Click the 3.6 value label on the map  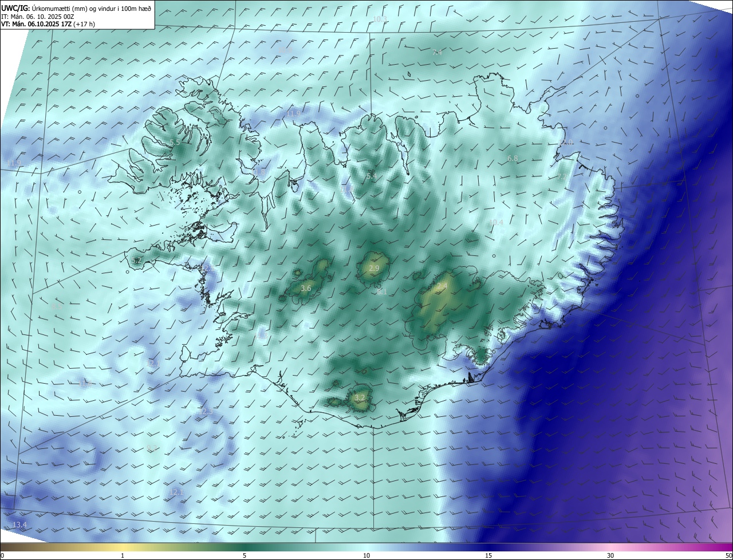click(306, 289)
